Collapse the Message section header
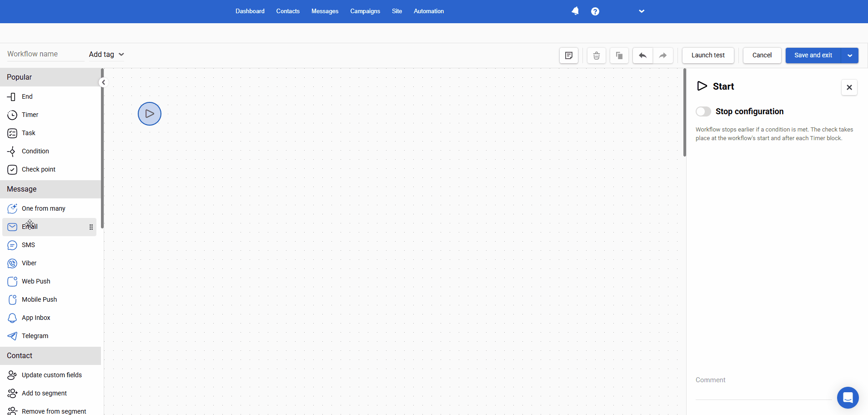Image resolution: width=868 pixels, height=415 pixels. (x=50, y=189)
